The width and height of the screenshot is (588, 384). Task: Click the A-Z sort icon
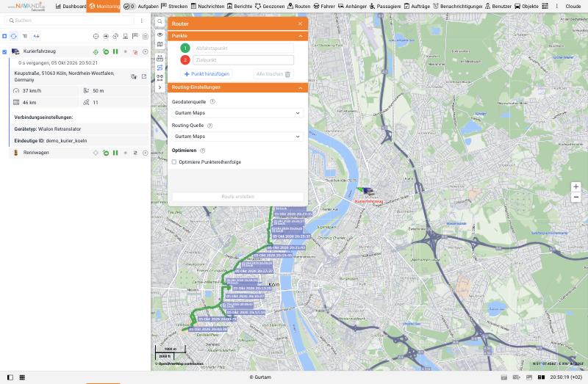coord(36,36)
